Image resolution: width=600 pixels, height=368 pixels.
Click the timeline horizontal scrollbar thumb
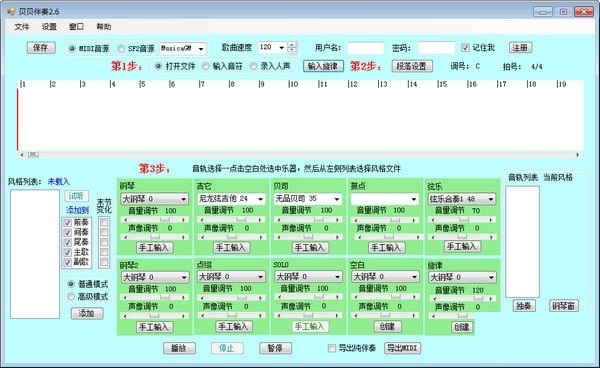pos(33,155)
